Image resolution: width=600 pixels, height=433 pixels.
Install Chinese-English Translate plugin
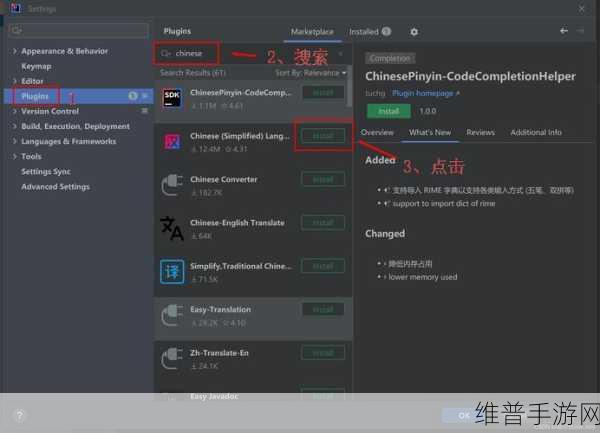click(x=323, y=223)
